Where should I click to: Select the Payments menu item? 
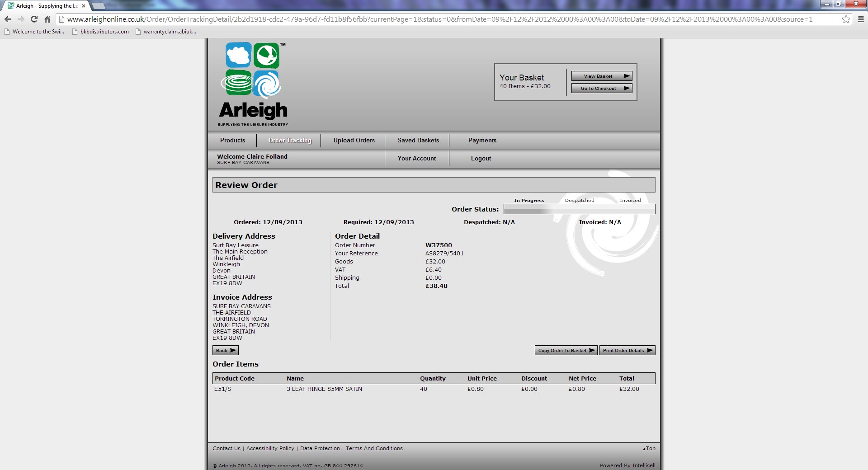482,141
